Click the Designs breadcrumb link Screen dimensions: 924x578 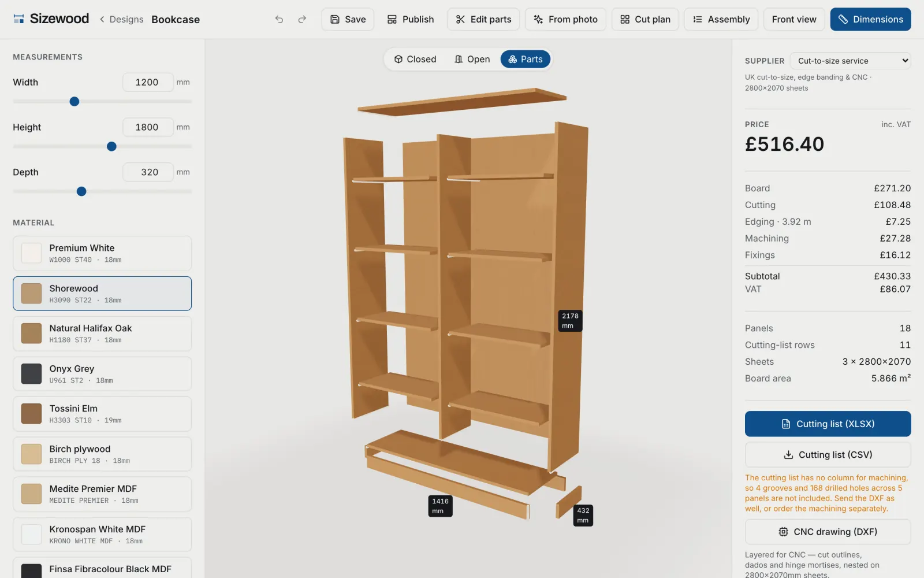click(x=126, y=19)
